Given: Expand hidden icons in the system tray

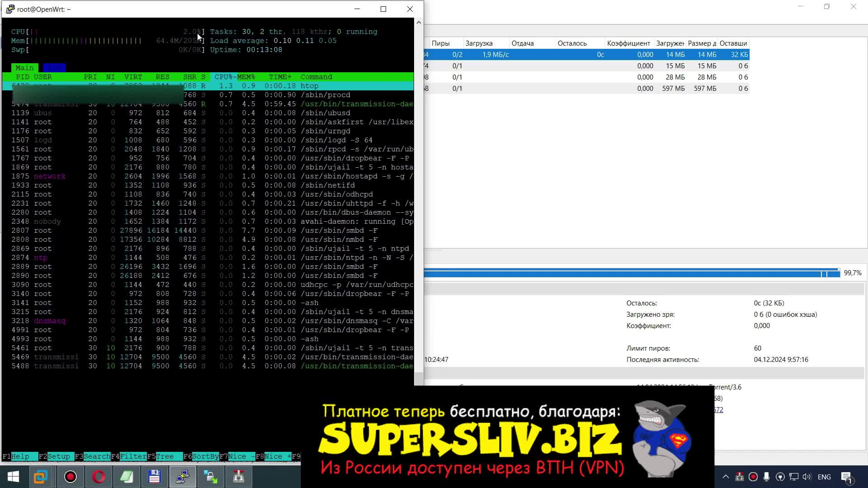Looking at the screenshot, I should [725, 477].
